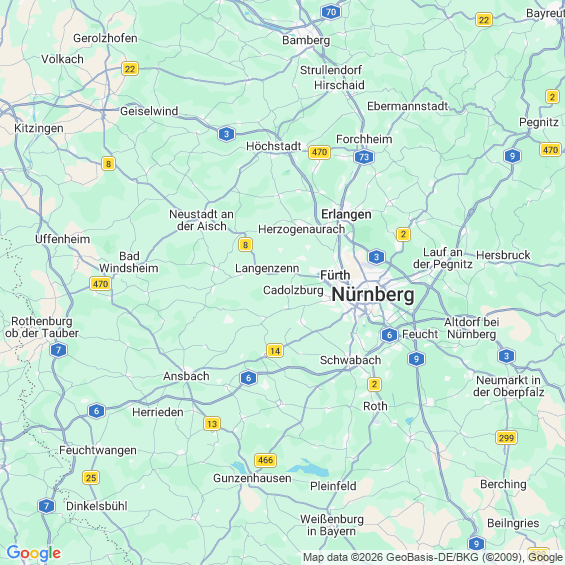Select the Neumarkt in der Oberpfalz label
565x565 pixels.
(508, 386)
